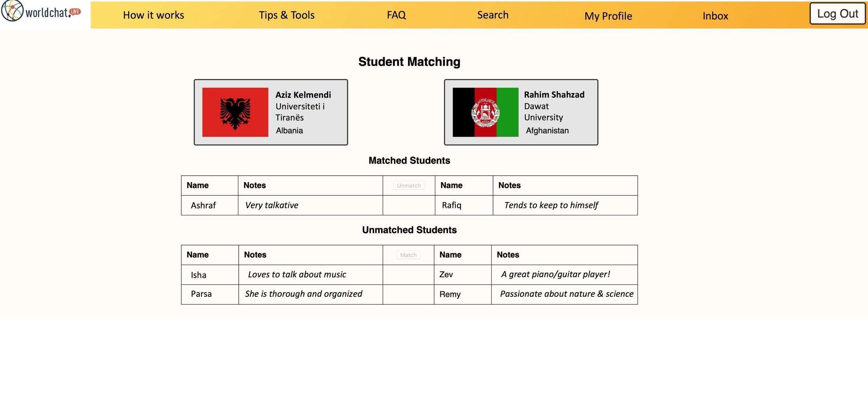Screen dimensions: 868x418
Task: Click 'A great piano/guitar player!' note
Action: point(555,274)
